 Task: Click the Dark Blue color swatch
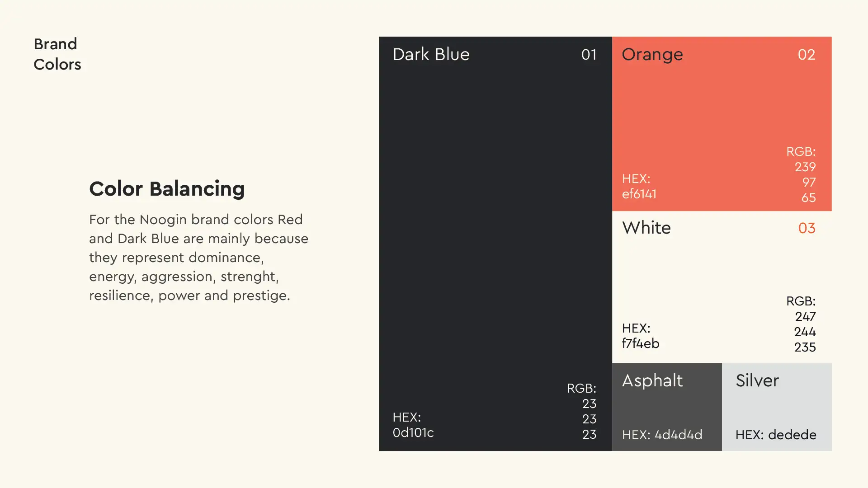pos(495,244)
